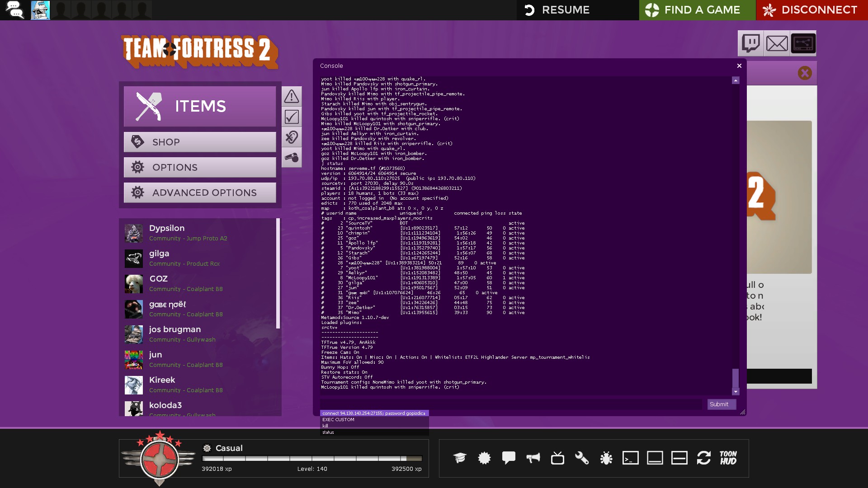Screen dimensions: 868x488
Task: Click the refresh HUD arrows icon
Action: pos(704,458)
